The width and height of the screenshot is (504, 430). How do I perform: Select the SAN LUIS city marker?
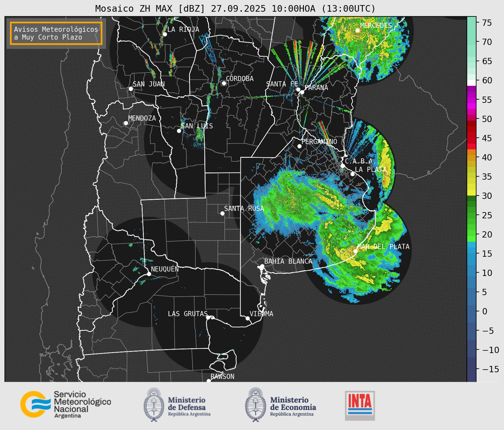tap(179, 131)
